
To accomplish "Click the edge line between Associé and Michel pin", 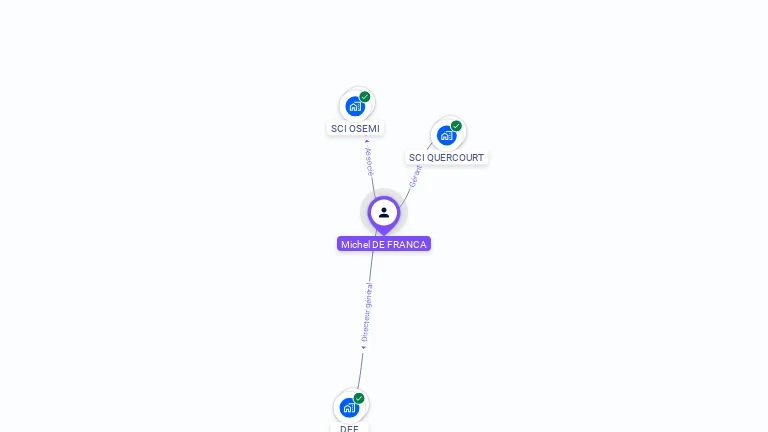I will 373,188.
